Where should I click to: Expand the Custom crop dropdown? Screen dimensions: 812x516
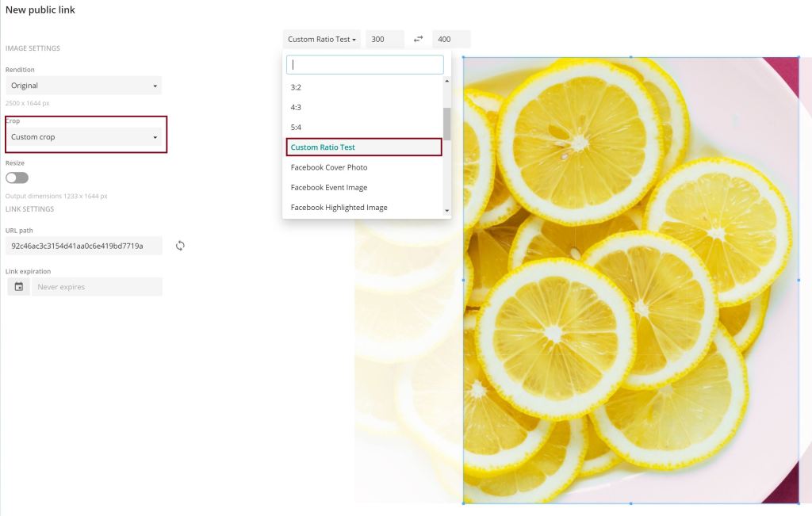(x=83, y=137)
